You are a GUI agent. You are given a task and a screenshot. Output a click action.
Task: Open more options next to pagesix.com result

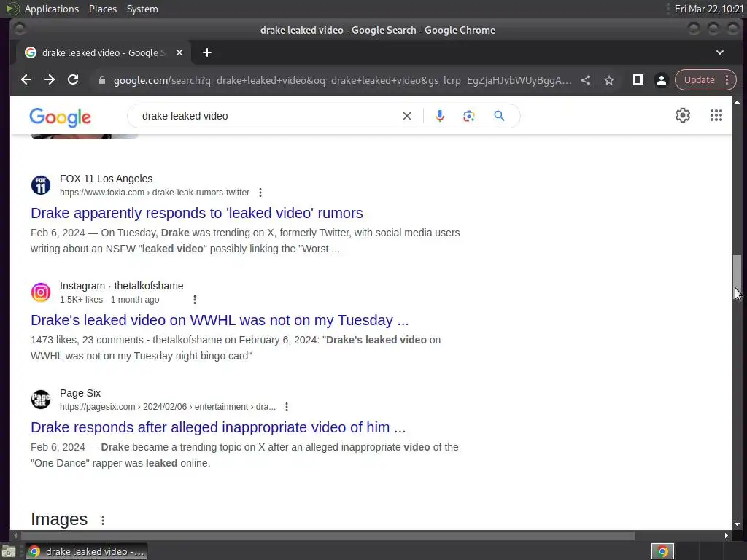point(286,407)
